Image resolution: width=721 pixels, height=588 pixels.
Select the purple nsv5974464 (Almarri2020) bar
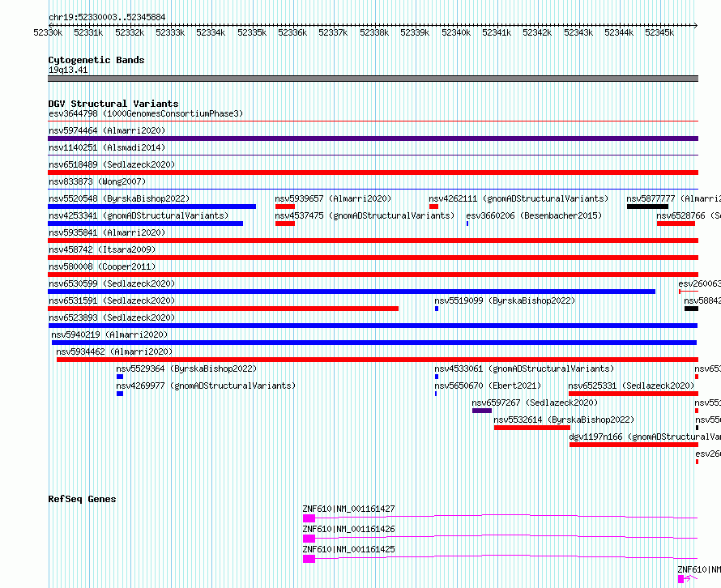(x=373, y=138)
